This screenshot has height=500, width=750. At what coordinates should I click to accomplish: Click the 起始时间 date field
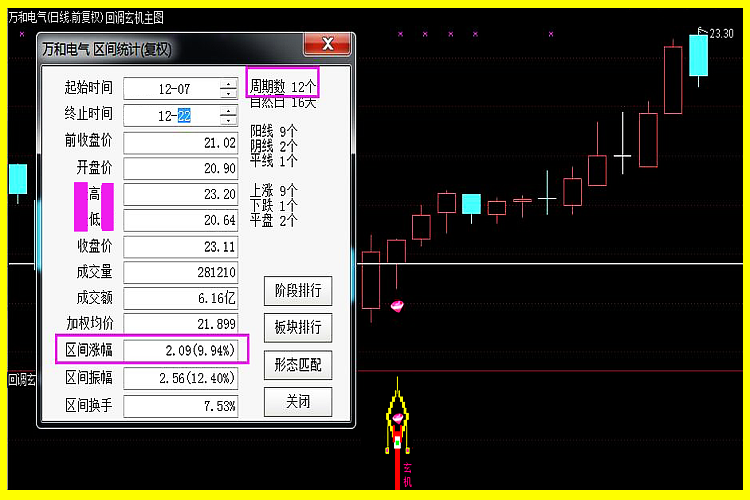pos(171,89)
